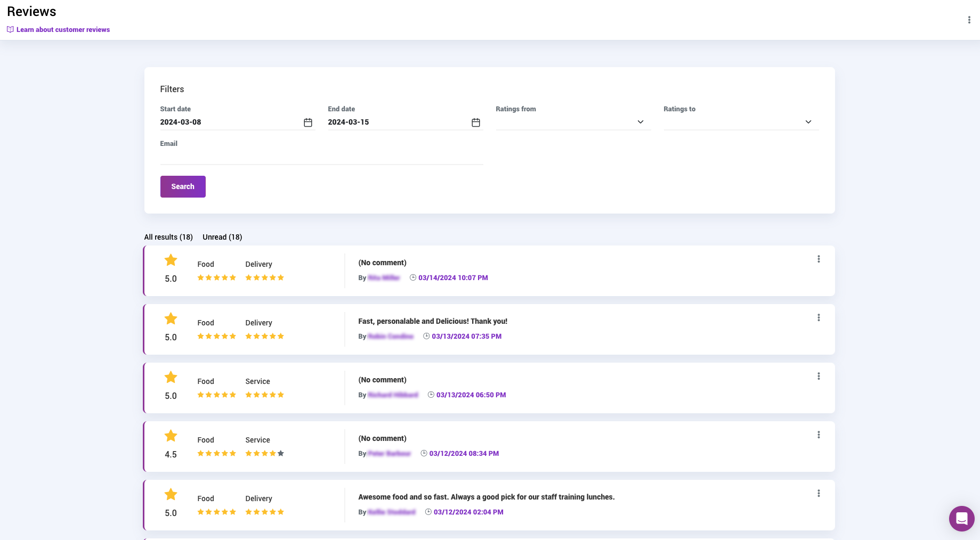Open Learn about customer reviews link
This screenshot has width=980, height=540.
[63, 30]
